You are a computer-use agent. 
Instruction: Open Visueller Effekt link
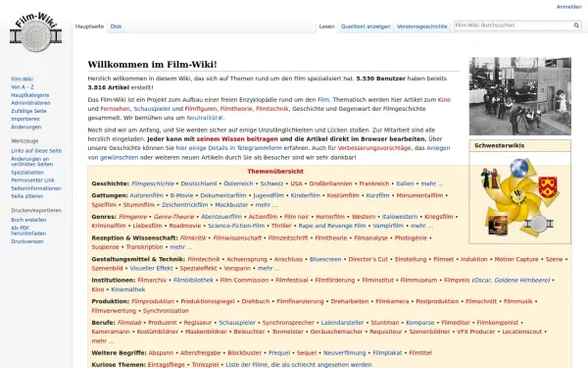[x=151, y=269]
